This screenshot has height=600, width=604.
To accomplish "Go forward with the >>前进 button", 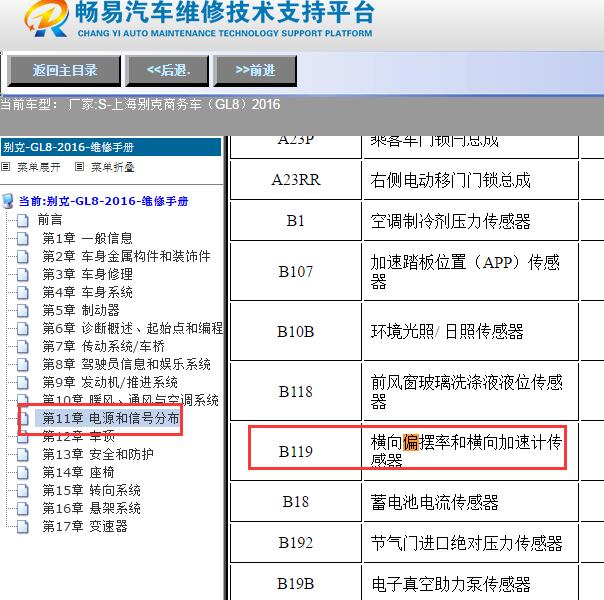I will 255,71.
